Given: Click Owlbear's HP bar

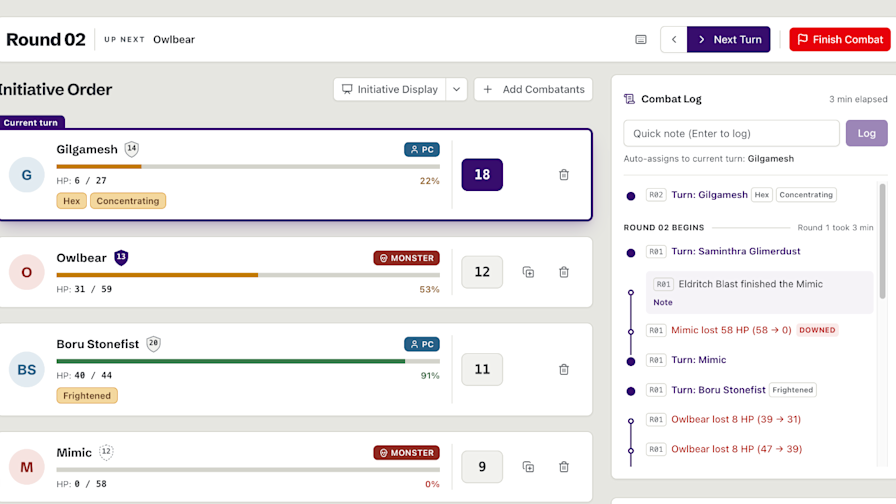Looking at the screenshot, I should (x=248, y=275).
